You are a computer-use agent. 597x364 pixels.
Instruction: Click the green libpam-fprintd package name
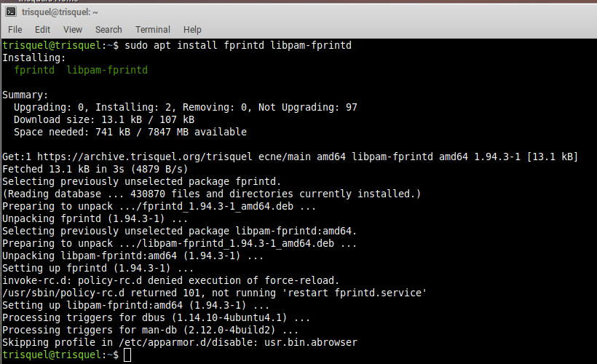(x=106, y=70)
